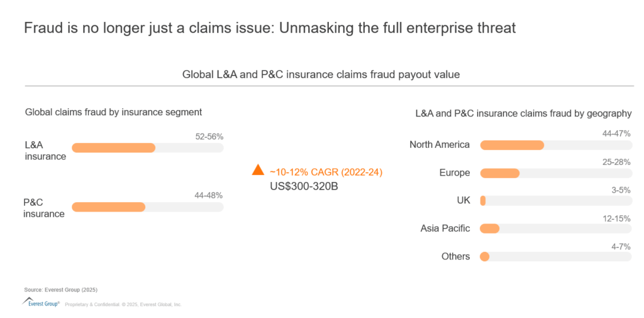Image resolution: width=644 pixels, height=318 pixels.
Task: Click the Asia Pacific fraud share bar
Action: [555, 228]
